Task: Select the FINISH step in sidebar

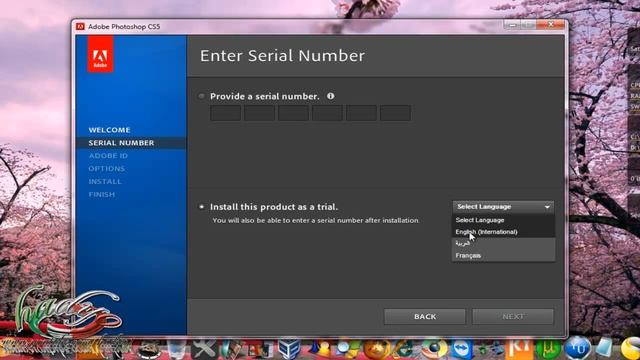Action: point(102,195)
